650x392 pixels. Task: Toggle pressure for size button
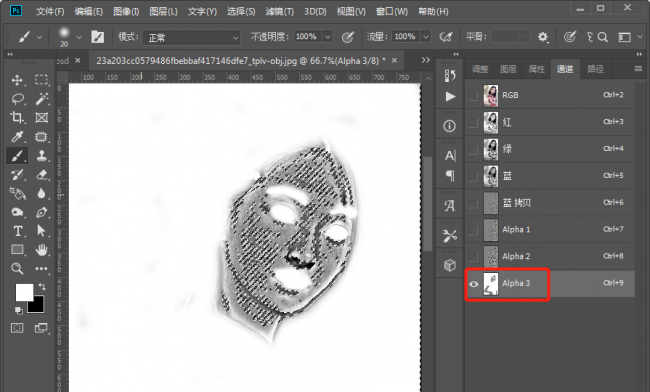click(x=570, y=37)
